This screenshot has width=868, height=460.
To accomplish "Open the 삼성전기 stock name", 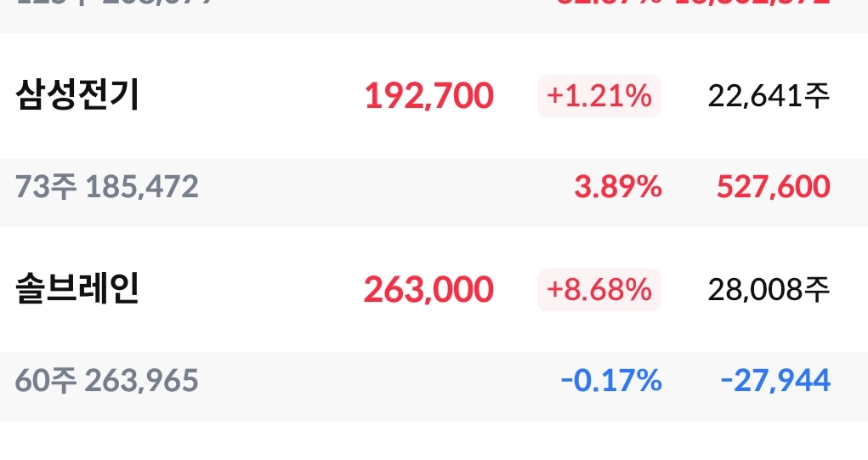I will (x=77, y=95).
